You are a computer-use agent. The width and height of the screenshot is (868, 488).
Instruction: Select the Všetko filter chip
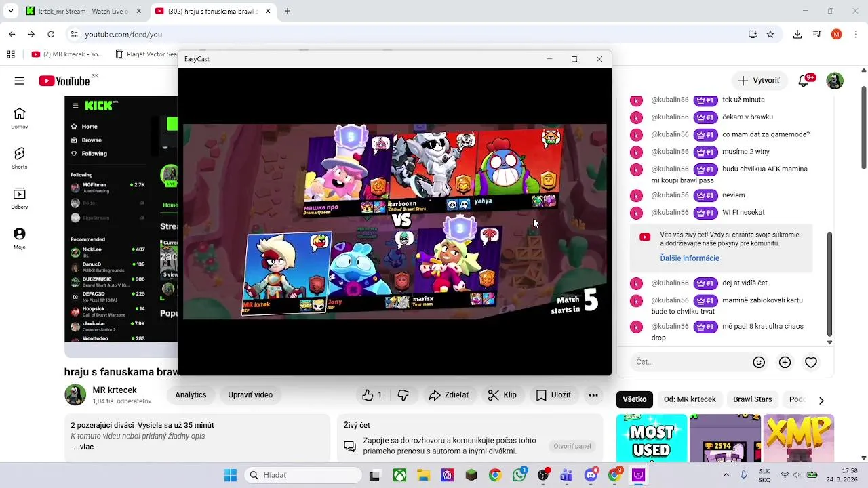click(634, 399)
